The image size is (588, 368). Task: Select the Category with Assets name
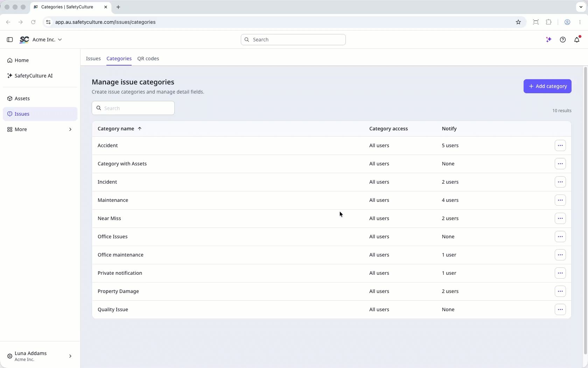122,164
